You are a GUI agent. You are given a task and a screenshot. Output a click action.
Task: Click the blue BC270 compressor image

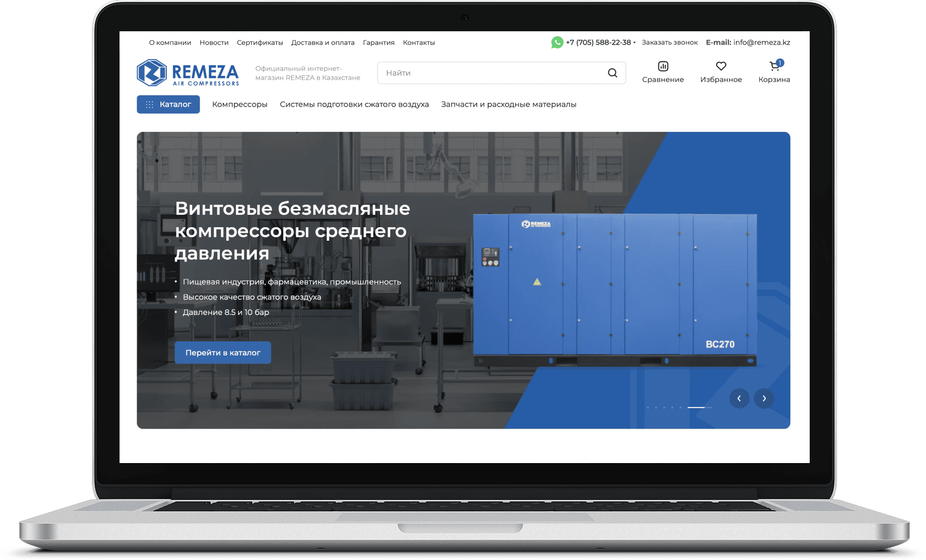coord(615,290)
